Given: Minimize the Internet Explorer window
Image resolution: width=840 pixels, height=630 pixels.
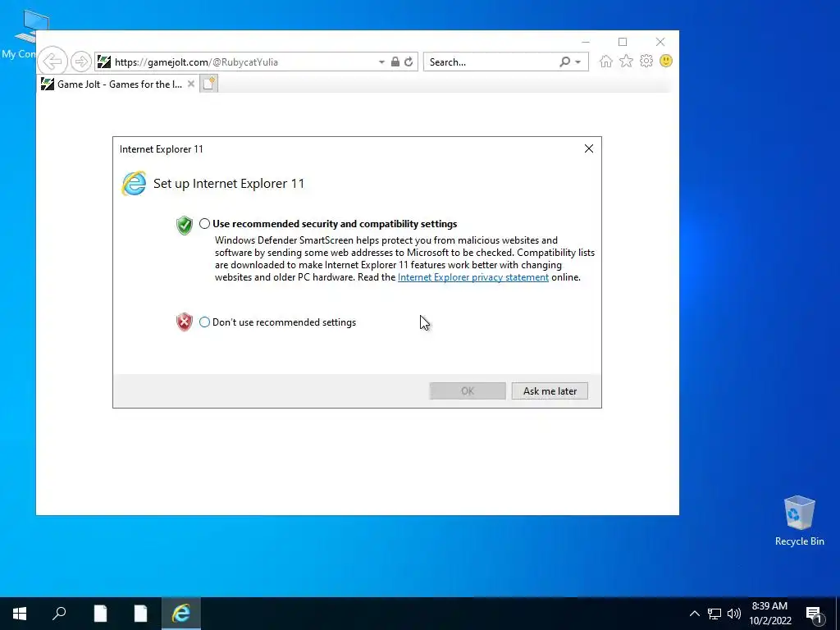Looking at the screenshot, I should [586, 42].
